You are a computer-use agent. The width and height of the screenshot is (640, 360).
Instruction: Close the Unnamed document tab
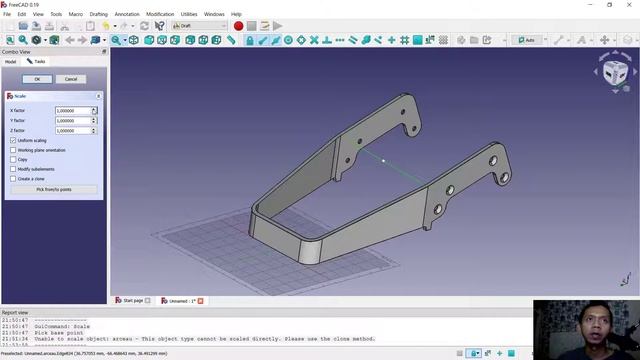(200, 301)
